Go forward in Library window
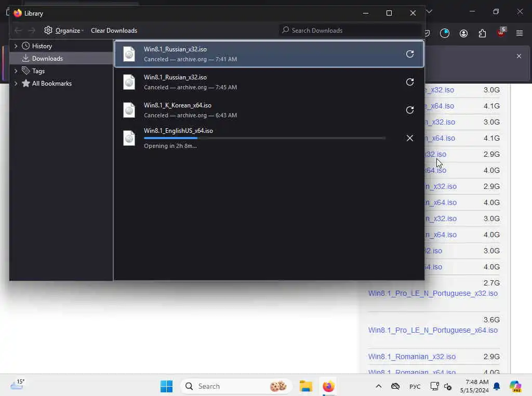The width and height of the screenshot is (532, 396). tap(32, 31)
